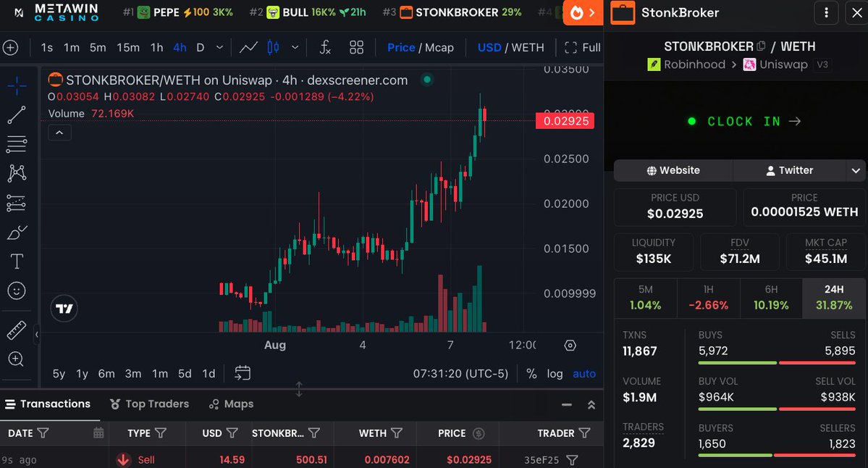Click the TradingView logo on chart

pyautogui.click(x=64, y=309)
